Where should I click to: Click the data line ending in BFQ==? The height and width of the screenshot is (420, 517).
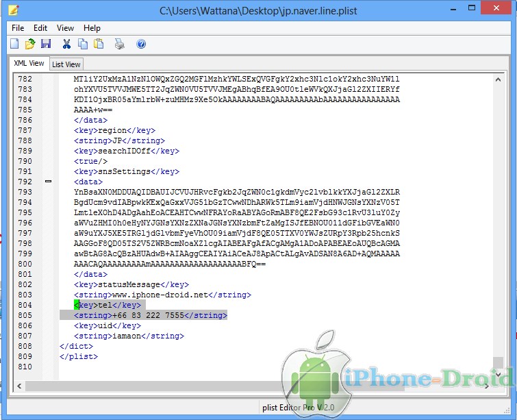(170, 264)
